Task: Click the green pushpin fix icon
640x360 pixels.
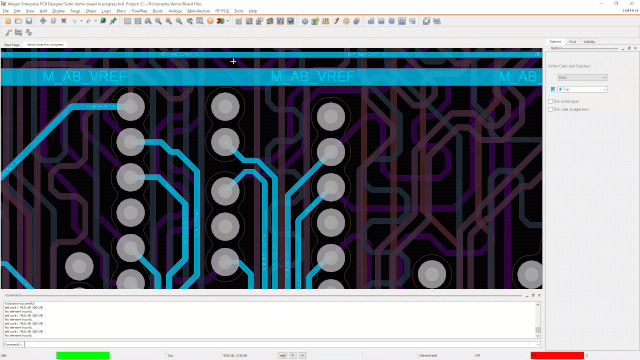Action: (113, 21)
